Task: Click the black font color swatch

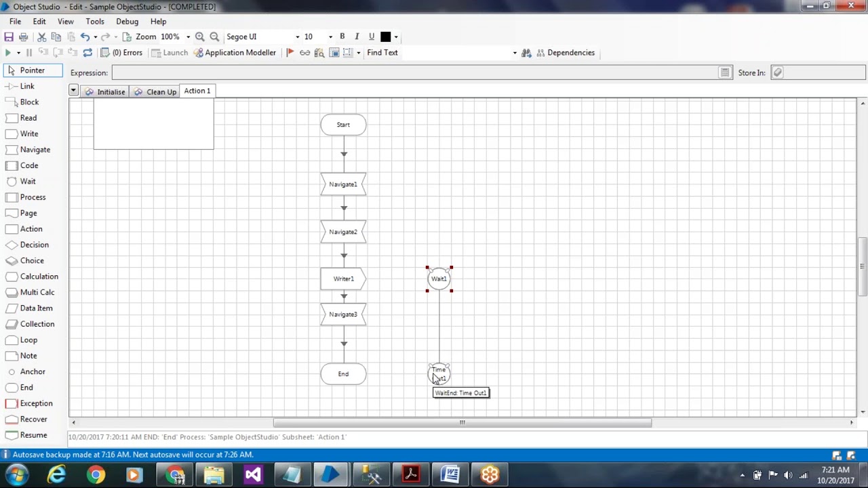Action: coord(386,37)
